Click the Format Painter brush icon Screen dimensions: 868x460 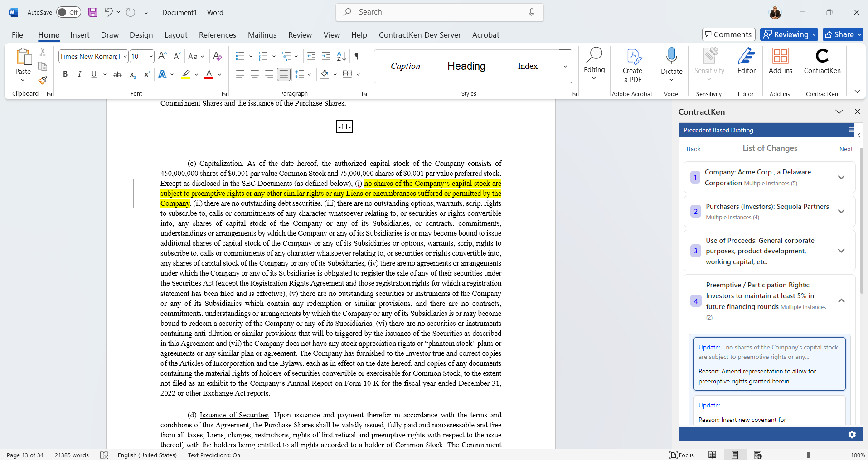(x=43, y=80)
